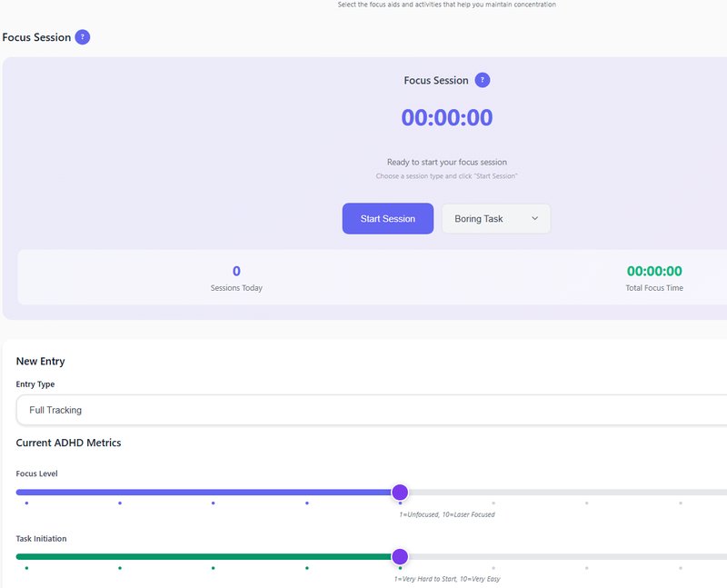Click the Current ADHD Metrics heading
727x588 pixels.
(68, 443)
